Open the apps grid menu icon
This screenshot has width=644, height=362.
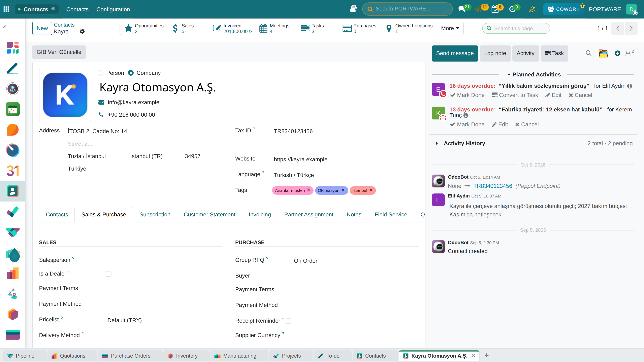click(6, 9)
